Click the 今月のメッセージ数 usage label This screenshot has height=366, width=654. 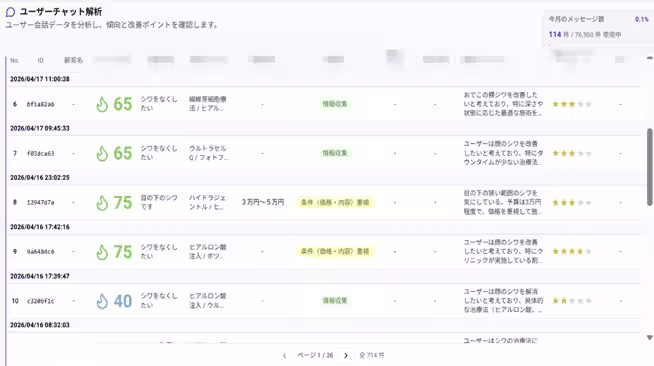[x=576, y=19]
